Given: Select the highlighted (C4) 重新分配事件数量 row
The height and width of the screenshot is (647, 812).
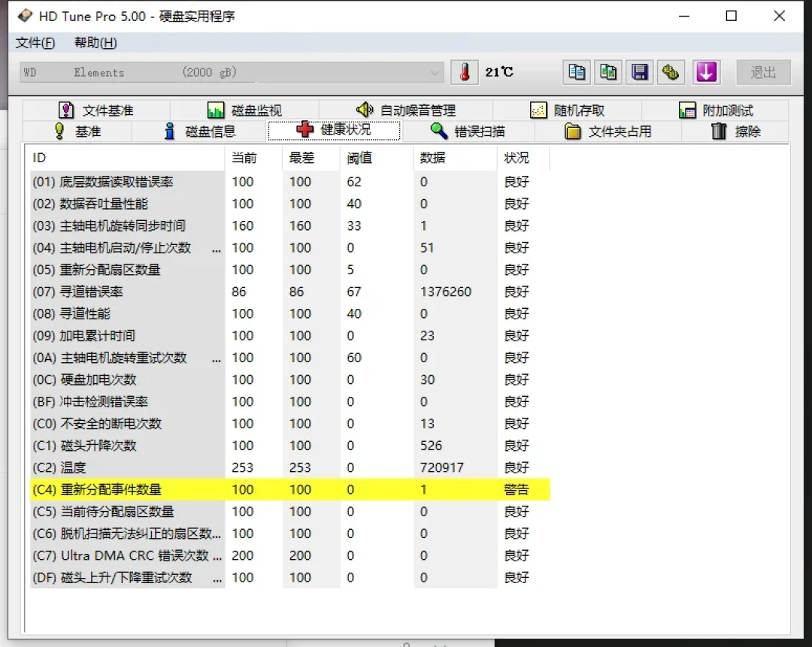Looking at the screenshot, I should coord(290,490).
